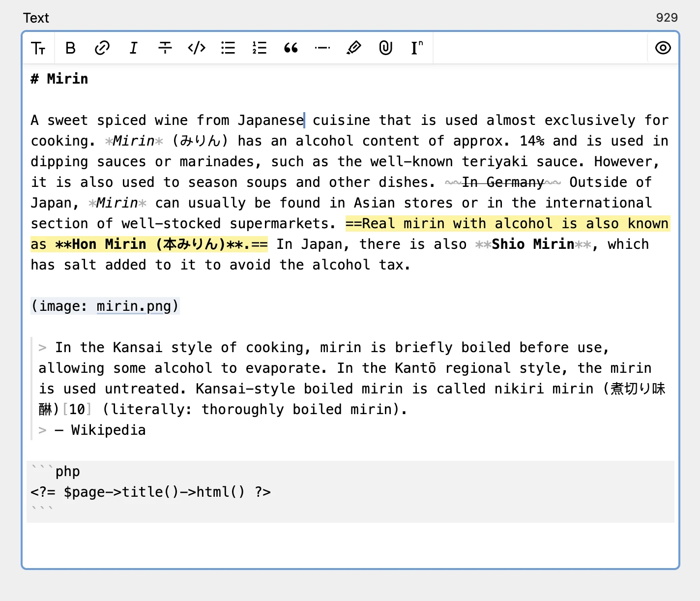Click the PHP page title code line
Viewport: 700px width, 601px height.
pos(150,492)
